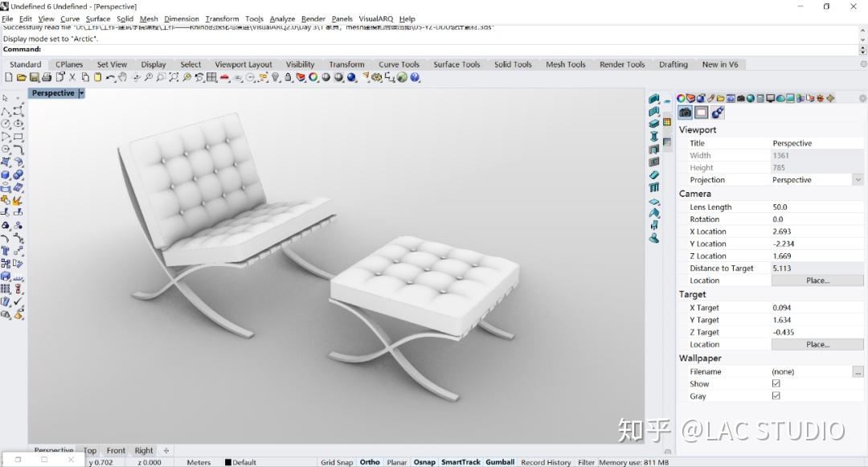Open the Render menu
The height and width of the screenshot is (467, 868).
click(313, 18)
